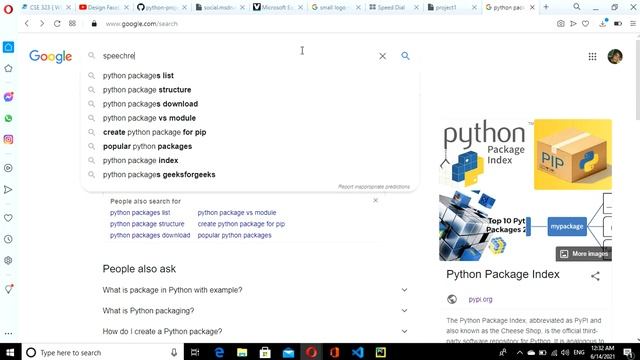Click 'Report inappropriate predictions'
Image resolution: width=640 pixels, height=360 pixels.
[373, 187]
